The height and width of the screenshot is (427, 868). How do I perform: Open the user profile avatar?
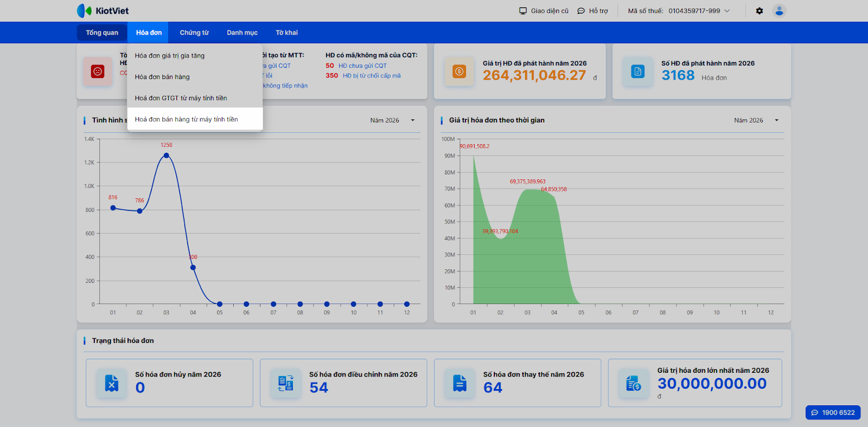[x=779, y=11]
